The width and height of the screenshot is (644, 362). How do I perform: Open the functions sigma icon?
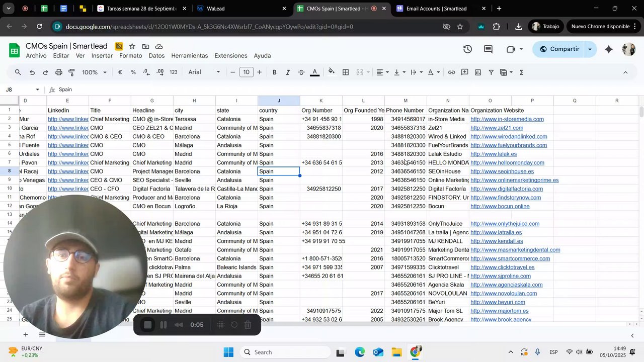[521, 72]
